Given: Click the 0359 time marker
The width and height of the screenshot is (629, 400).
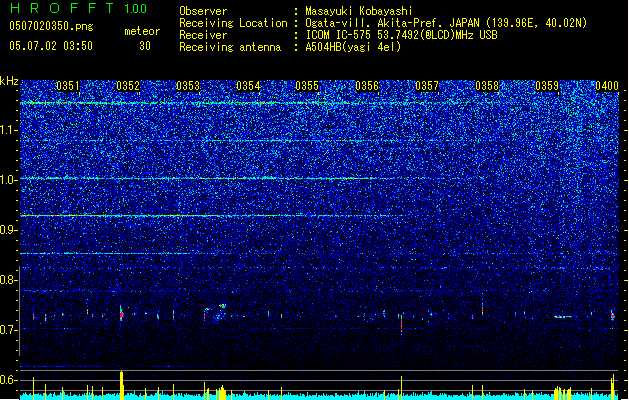Looking at the screenshot, I should click(x=547, y=86).
